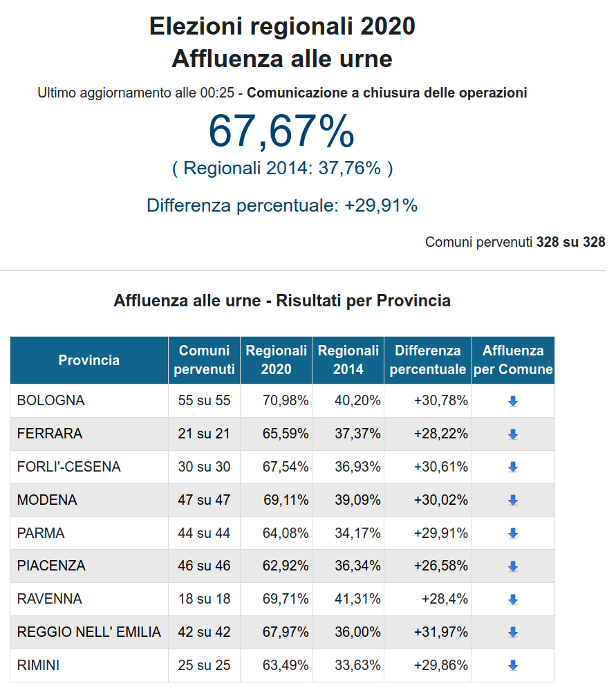The width and height of the screenshot is (616, 697).
Task: Show Forlì-Cesena turnout per comune arrow
Action: [513, 467]
